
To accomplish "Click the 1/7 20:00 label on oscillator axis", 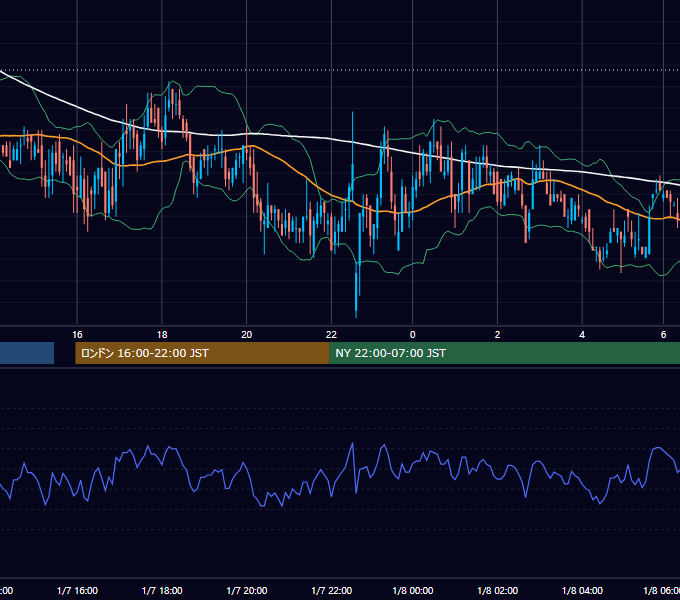I will click(x=247, y=591).
